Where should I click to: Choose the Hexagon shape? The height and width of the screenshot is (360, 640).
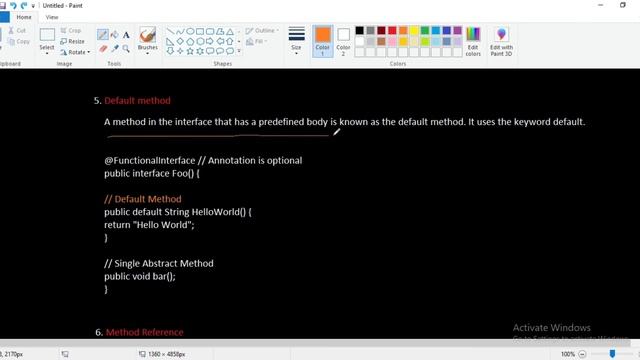tap(200, 41)
